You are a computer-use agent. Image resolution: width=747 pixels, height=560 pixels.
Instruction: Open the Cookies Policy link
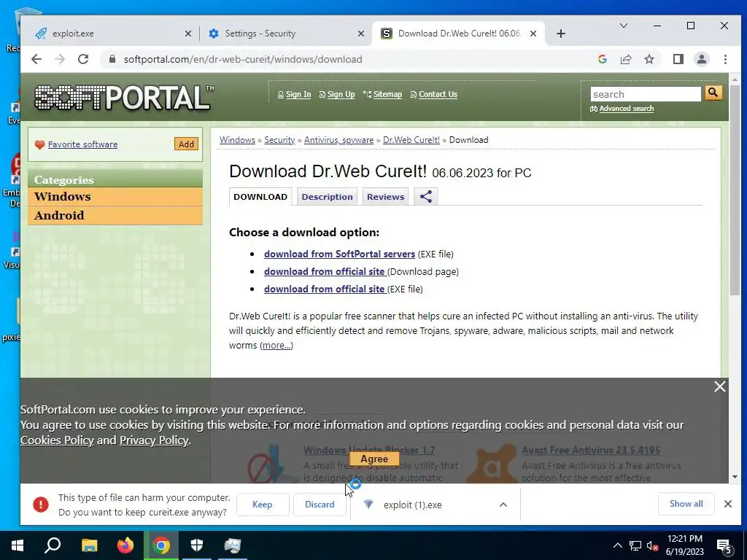tap(57, 440)
